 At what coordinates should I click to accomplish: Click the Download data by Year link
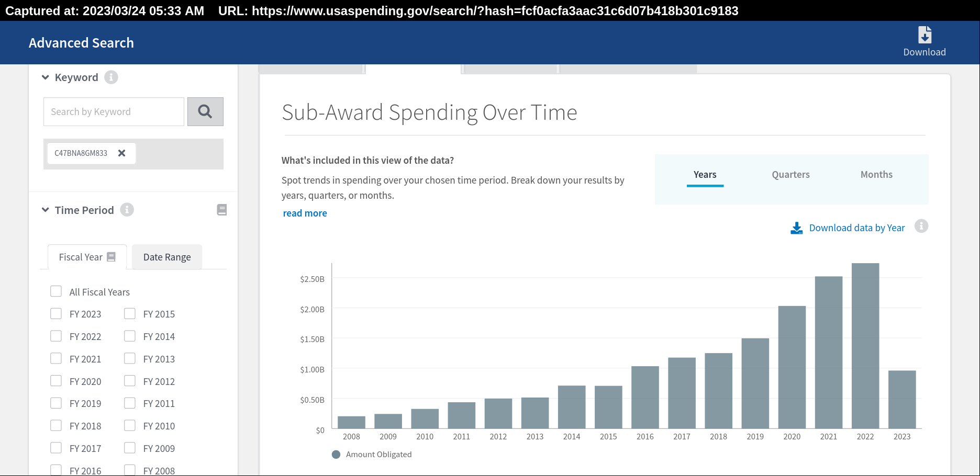(x=857, y=228)
